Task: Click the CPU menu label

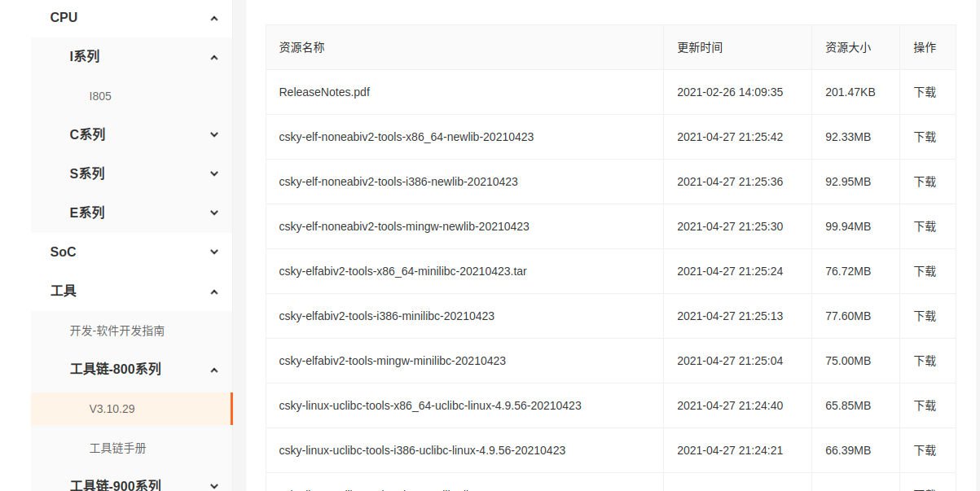Action: click(64, 17)
